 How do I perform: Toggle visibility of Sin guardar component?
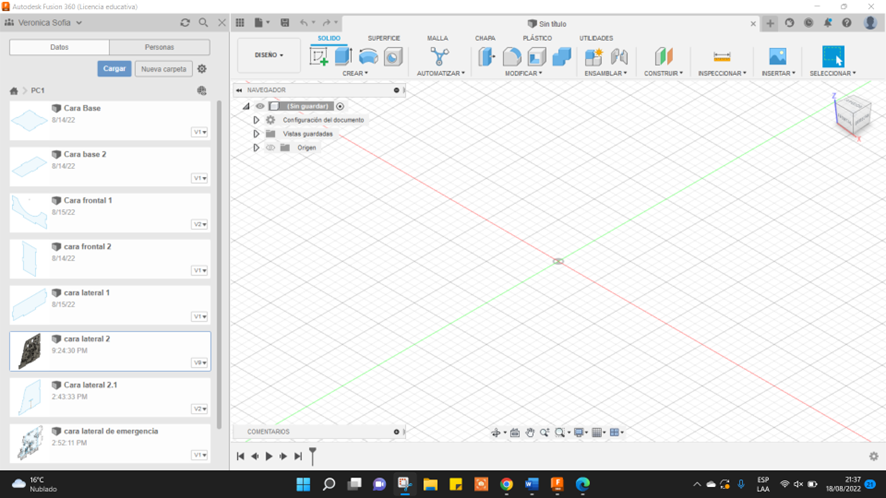260,106
